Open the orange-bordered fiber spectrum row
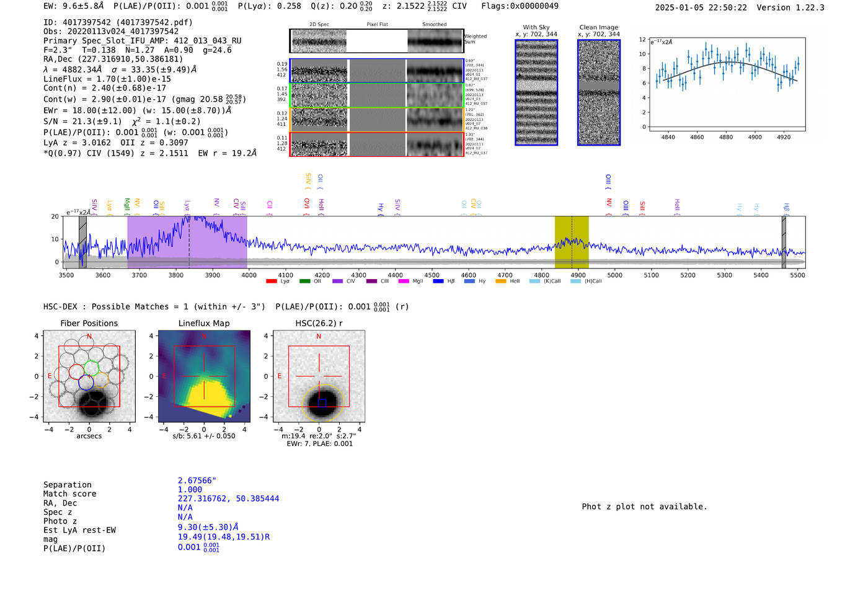 [377, 120]
